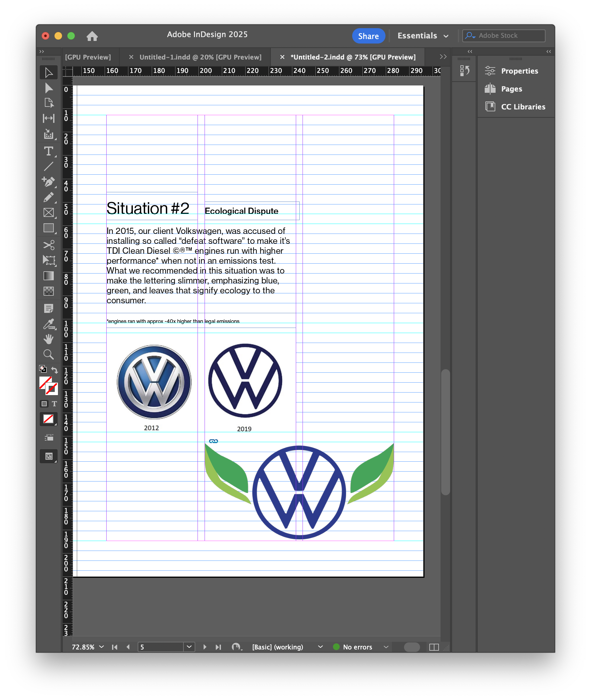Toggle the screen mode button
The image size is (591, 700).
49,456
